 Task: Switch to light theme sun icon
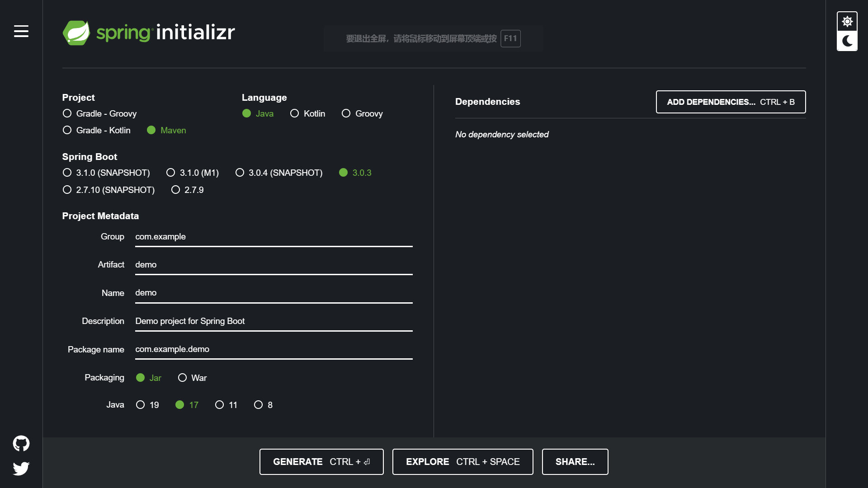[847, 21]
